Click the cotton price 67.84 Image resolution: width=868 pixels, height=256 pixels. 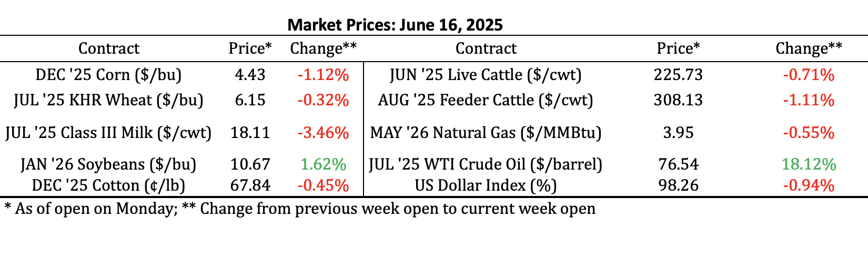(250, 185)
